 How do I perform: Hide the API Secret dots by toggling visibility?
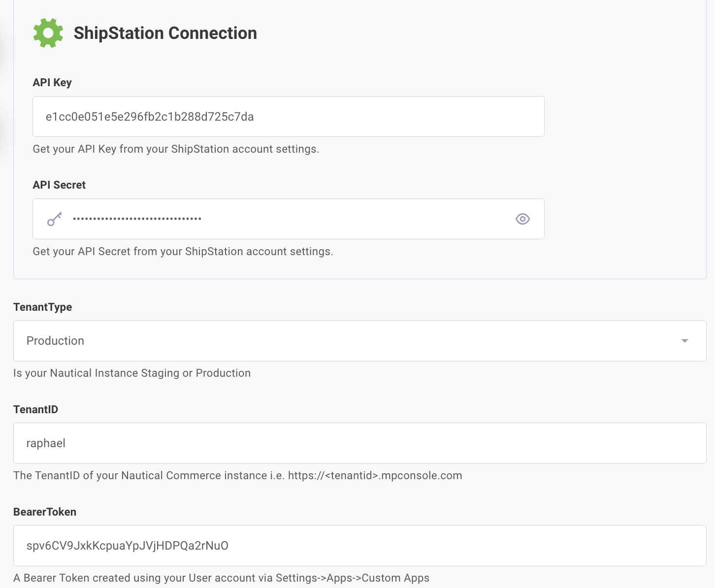pos(522,219)
